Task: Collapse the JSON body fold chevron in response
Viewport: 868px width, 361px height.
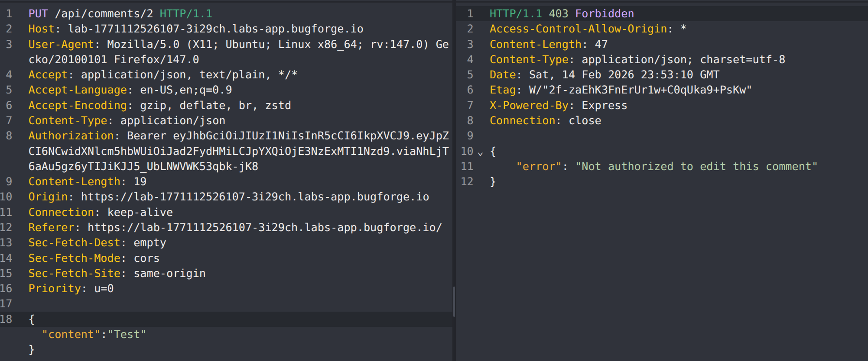Action: point(480,153)
